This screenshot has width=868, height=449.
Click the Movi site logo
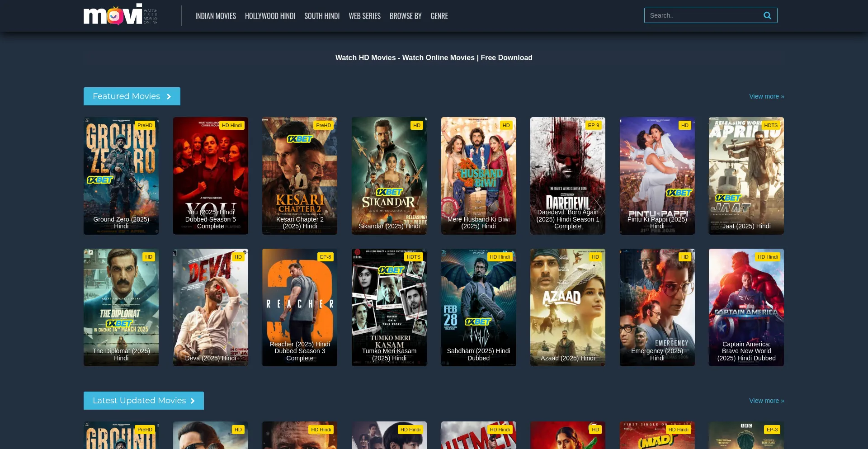120,15
